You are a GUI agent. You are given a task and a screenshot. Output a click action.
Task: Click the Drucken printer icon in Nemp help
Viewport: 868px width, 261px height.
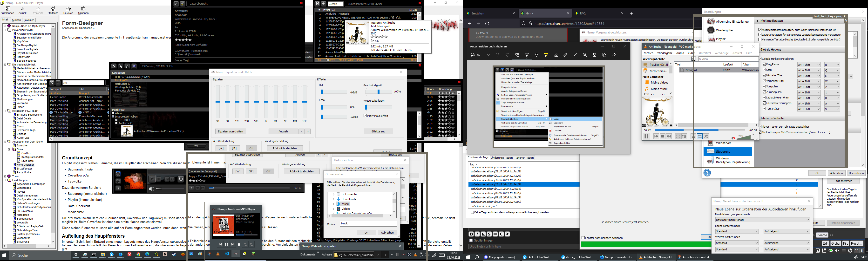click(x=68, y=10)
